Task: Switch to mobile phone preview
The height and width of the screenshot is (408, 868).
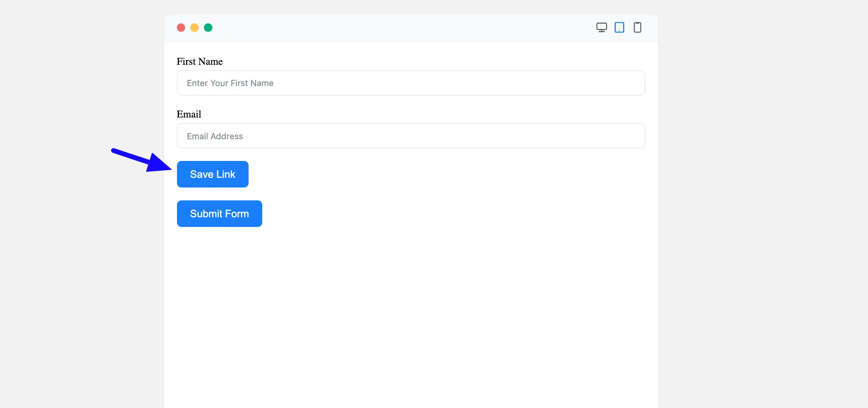Action: pos(638,27)
